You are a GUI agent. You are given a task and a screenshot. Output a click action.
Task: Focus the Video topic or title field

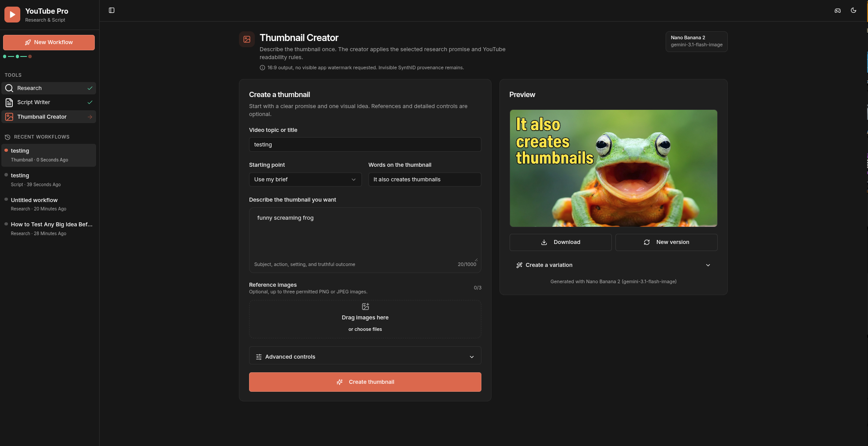coord(365,145)
